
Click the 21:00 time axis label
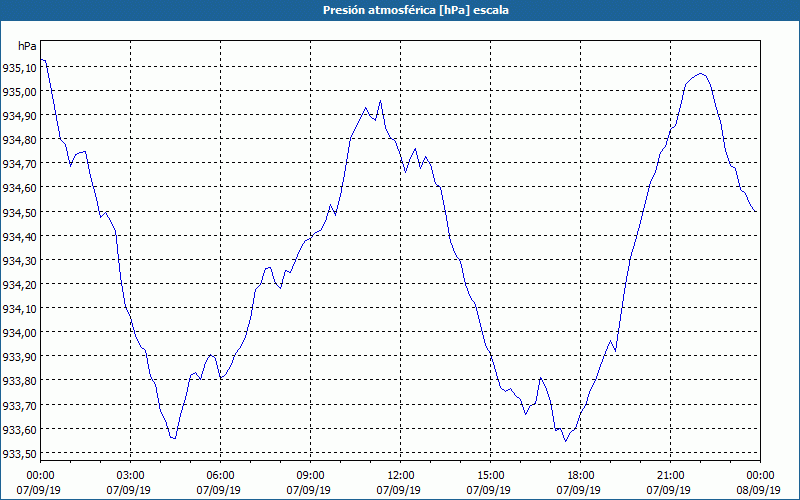pyautogui.click(x=670, y=476)
